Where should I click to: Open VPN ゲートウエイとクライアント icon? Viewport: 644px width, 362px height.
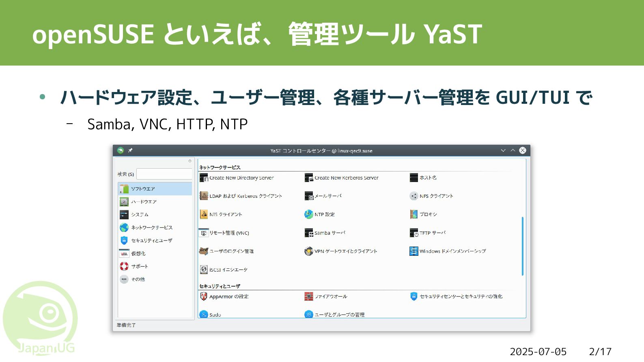(309, 251)
